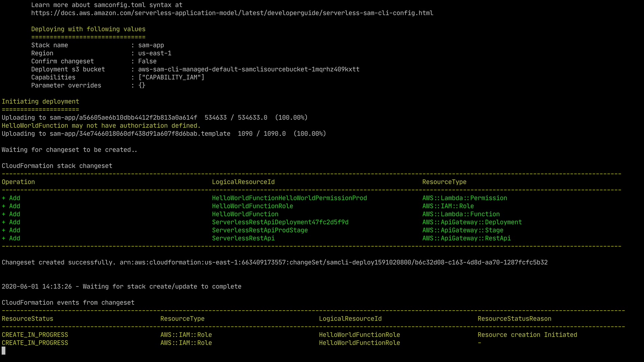The width and height of the screenshot is (644, 362).
Task: Click the us-east-1 region value
Action: click(155, 53)
